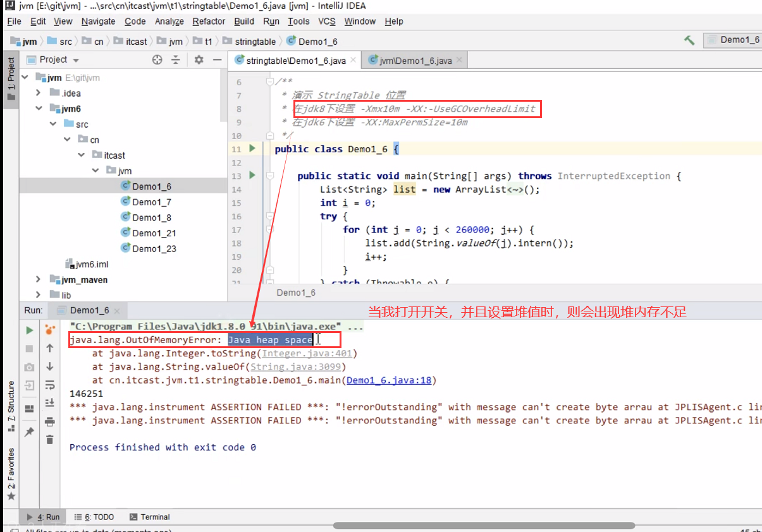Click run gutter icon beside class Demo1_6
762x532 pixels.
coord(252,148)
